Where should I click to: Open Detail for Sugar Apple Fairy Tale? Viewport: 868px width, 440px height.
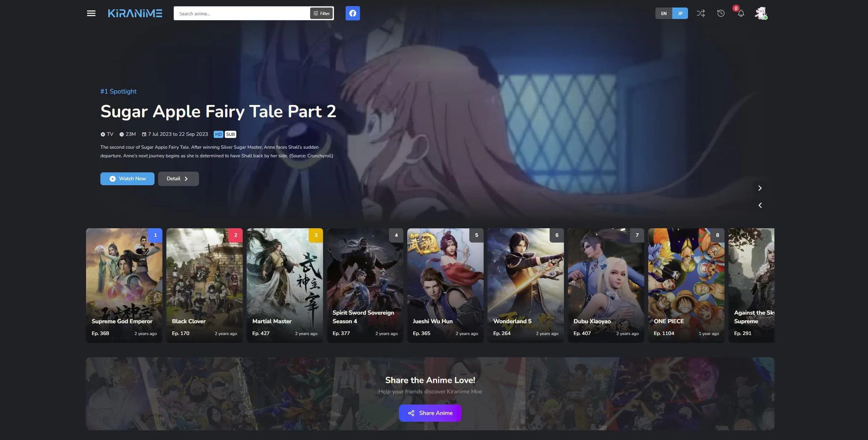pyautogui.click(x=178, y=178)
